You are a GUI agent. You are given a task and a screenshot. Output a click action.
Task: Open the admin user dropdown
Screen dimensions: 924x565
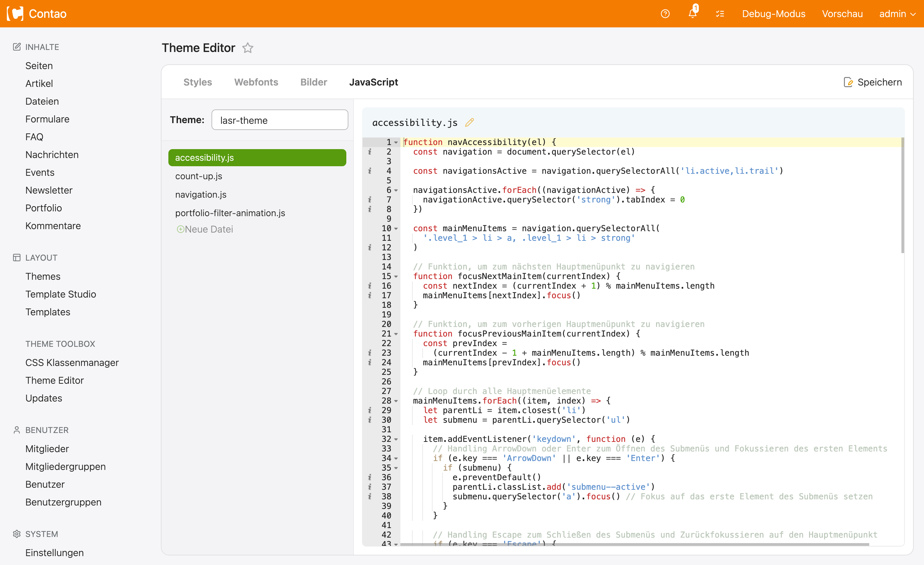coord(897,14)
